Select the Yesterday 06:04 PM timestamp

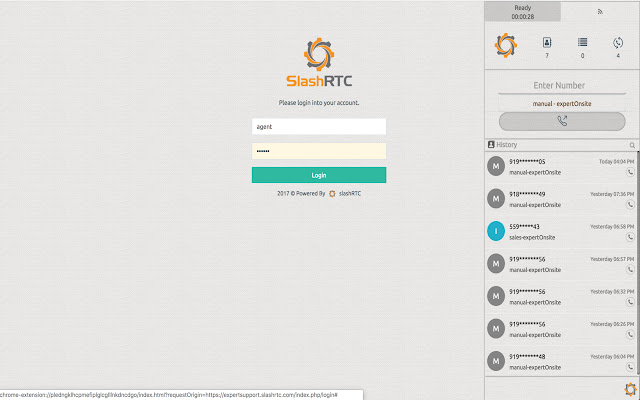coord(612,357)
